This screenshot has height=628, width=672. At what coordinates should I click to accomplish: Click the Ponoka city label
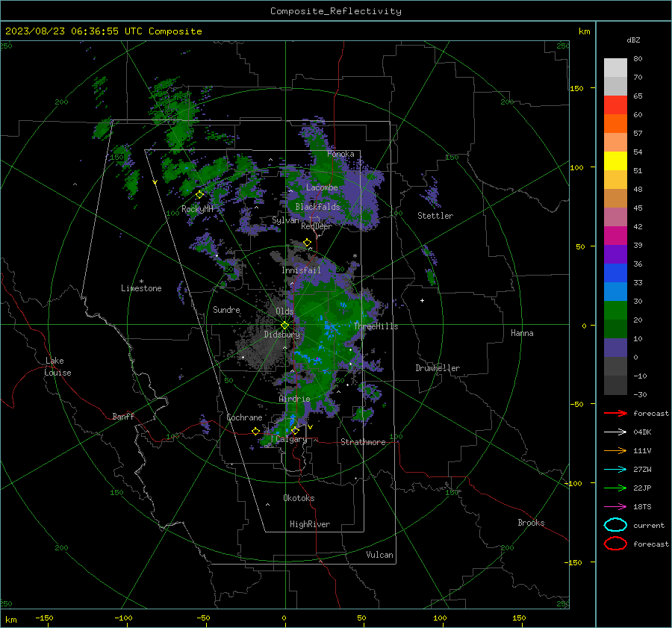point(340,154)
